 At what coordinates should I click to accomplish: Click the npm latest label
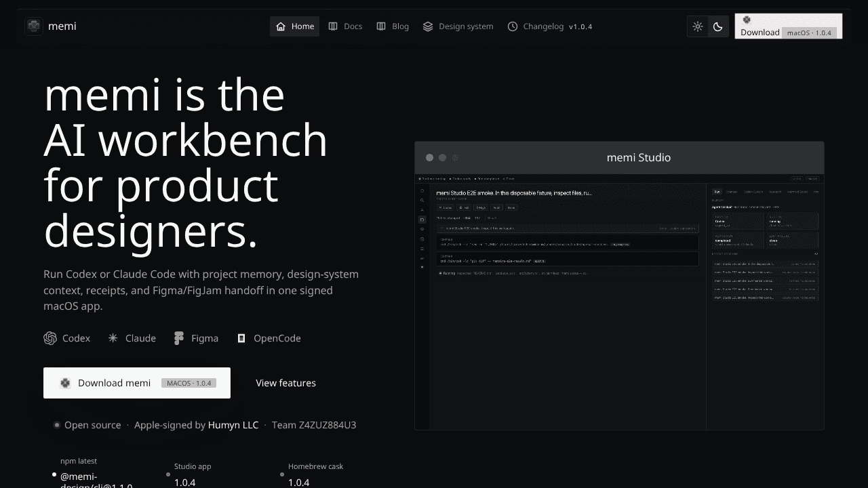[79, 461]
